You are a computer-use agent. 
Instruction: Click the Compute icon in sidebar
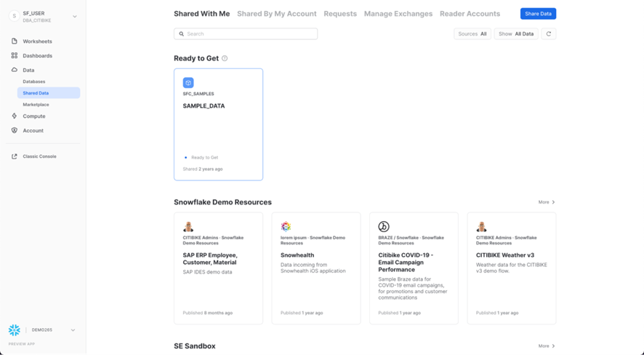pos(15,116)
